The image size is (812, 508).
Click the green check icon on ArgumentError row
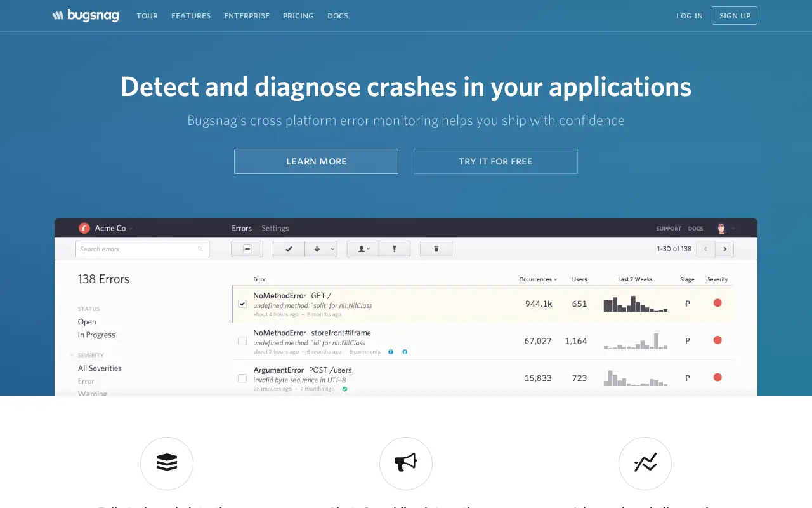point(344,389)
